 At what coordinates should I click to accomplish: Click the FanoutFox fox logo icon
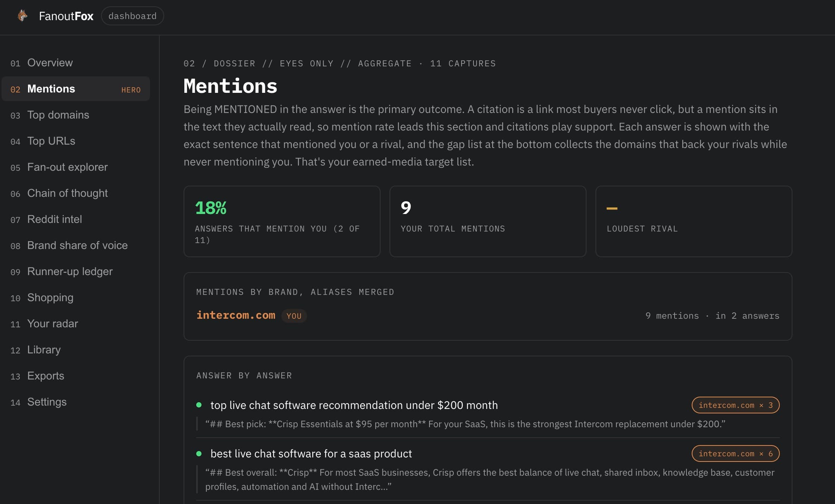pyautogui.click(x=22, y=16)
